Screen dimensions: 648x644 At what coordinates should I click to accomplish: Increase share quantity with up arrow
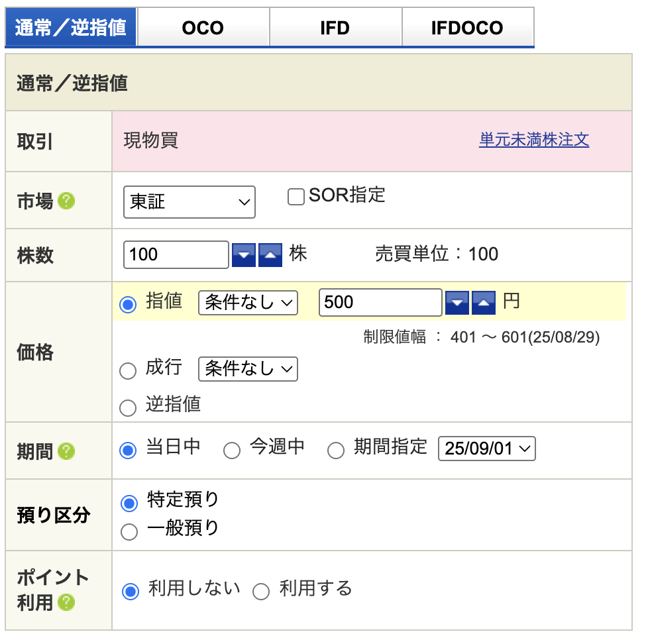coord(270,255)
